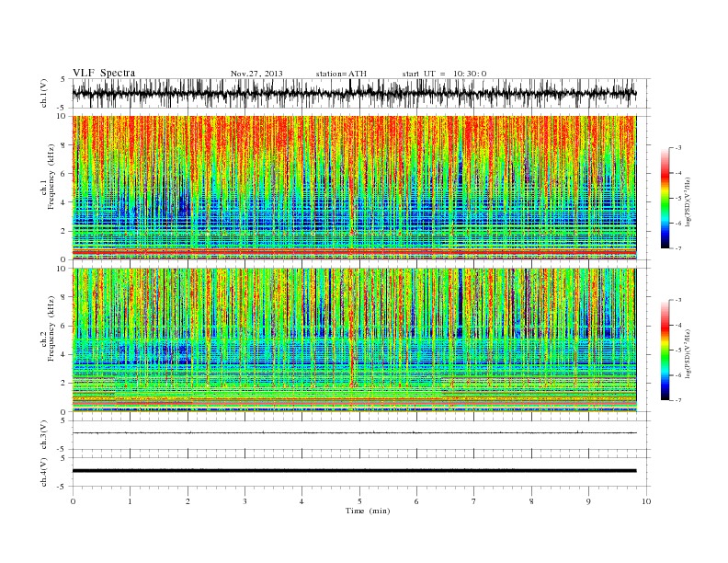The width and height of the screenshot is (728, 563).
Task: Click inside the ch.2 spectrogram panel
Action: (x=354, y=340)
